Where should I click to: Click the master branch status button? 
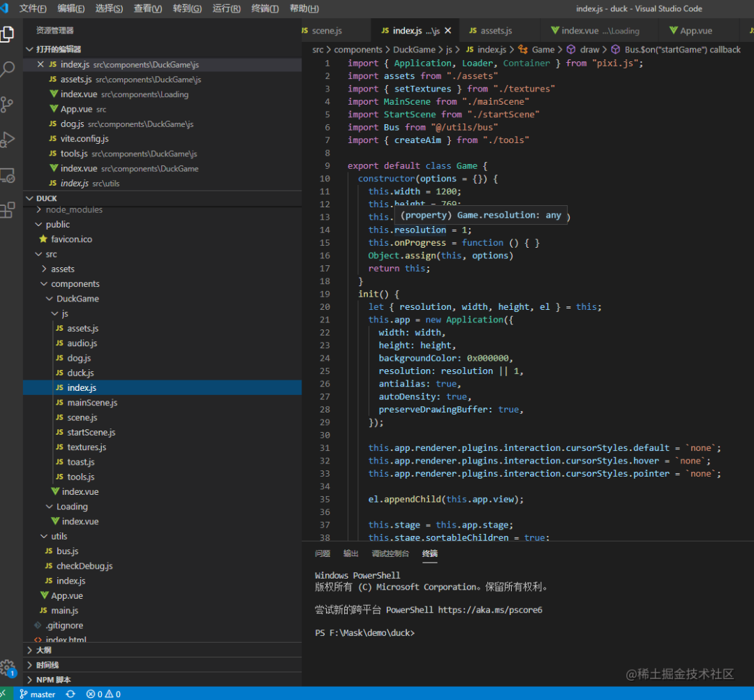point(38,694)
